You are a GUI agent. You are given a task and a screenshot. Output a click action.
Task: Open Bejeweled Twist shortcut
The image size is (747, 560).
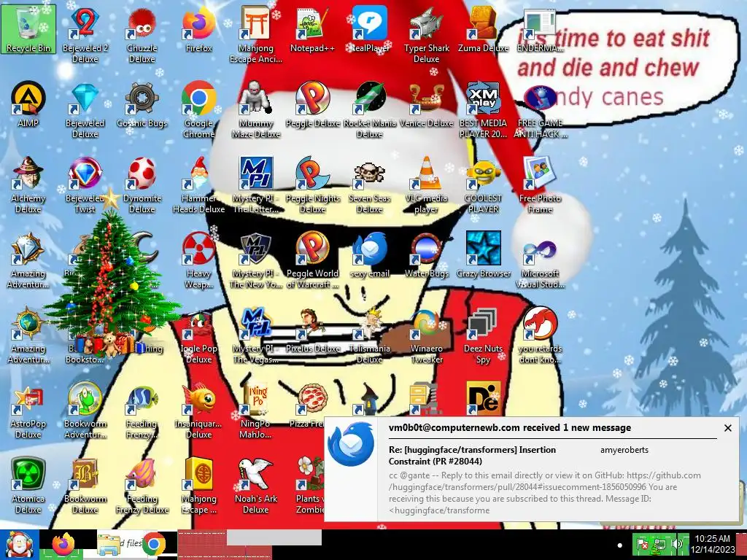[85, 186]
